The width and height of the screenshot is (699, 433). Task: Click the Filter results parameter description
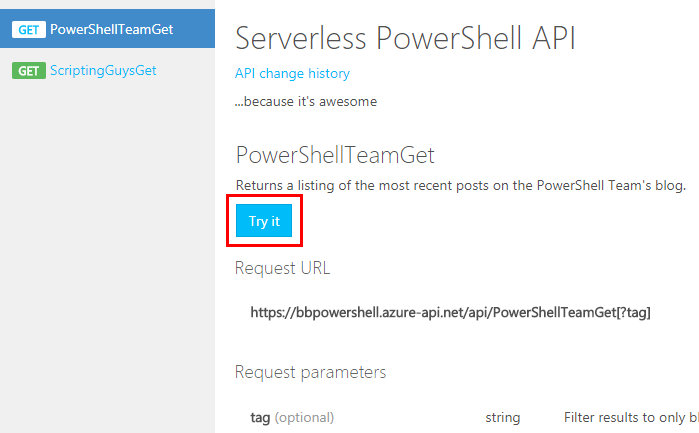pyautogui.click(x=630, y=417)
